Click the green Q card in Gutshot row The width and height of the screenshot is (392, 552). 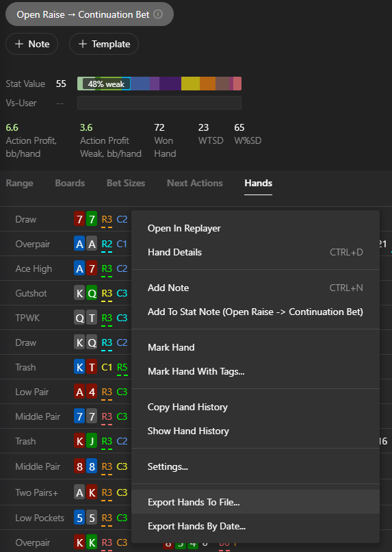click(x=92, y=293)
